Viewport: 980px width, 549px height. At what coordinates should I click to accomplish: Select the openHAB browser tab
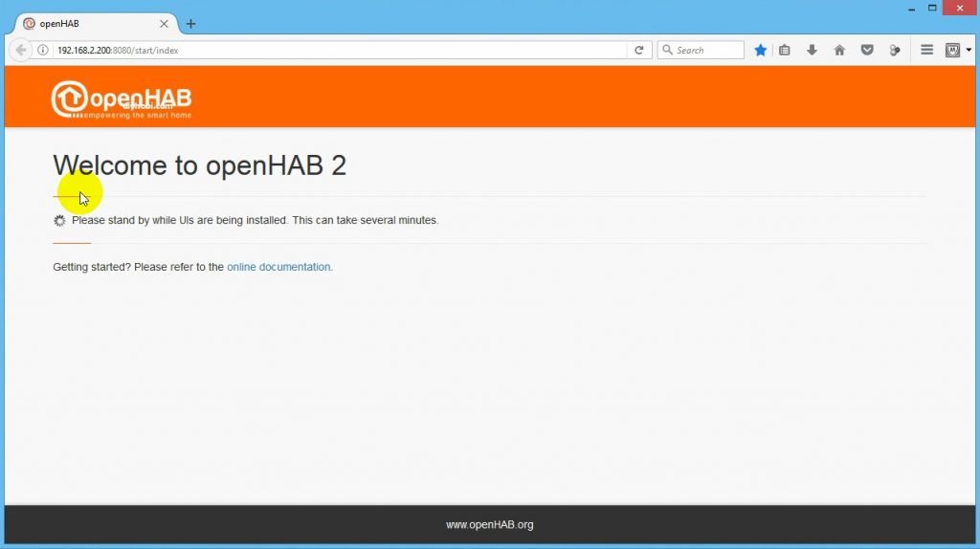(95, 24)
